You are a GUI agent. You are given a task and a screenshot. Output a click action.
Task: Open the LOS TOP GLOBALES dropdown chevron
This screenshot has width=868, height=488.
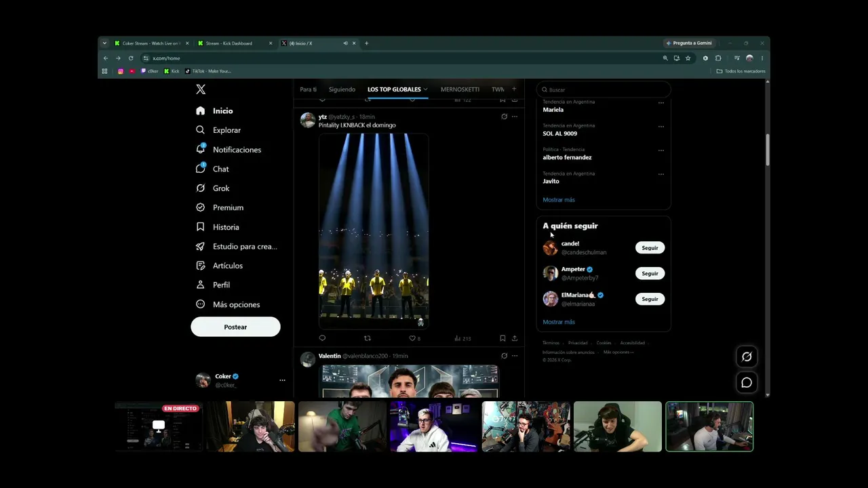click(x=425, y=89)
